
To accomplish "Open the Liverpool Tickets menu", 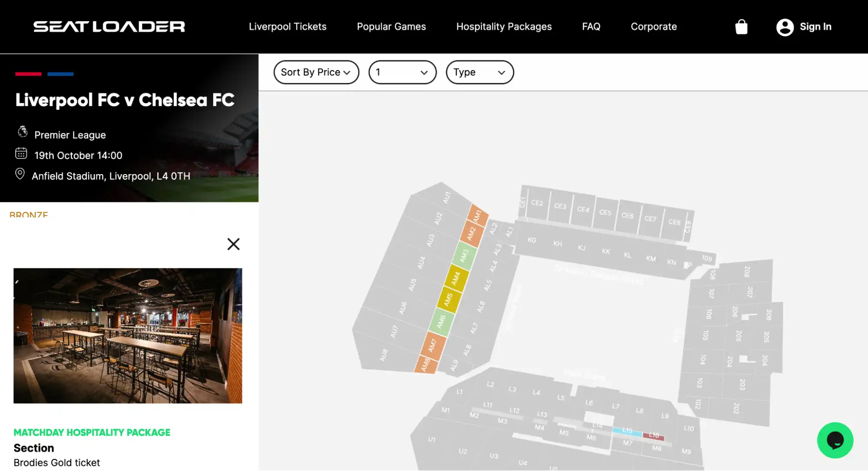I will [x=288, y=26].
